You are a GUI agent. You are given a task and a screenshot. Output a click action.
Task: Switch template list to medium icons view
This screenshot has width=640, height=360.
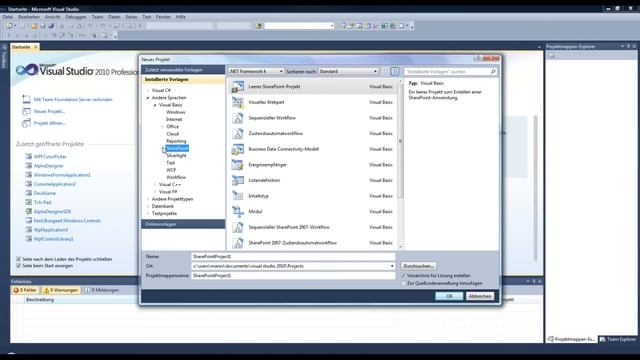(x=394, y=71)
